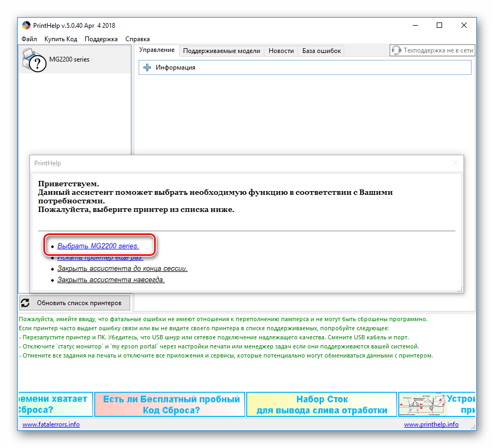Click the Есть ли Бесплатный пробный Код Сброса banner
The width and height of the screenshot is (494, 448).
(171, 405)
